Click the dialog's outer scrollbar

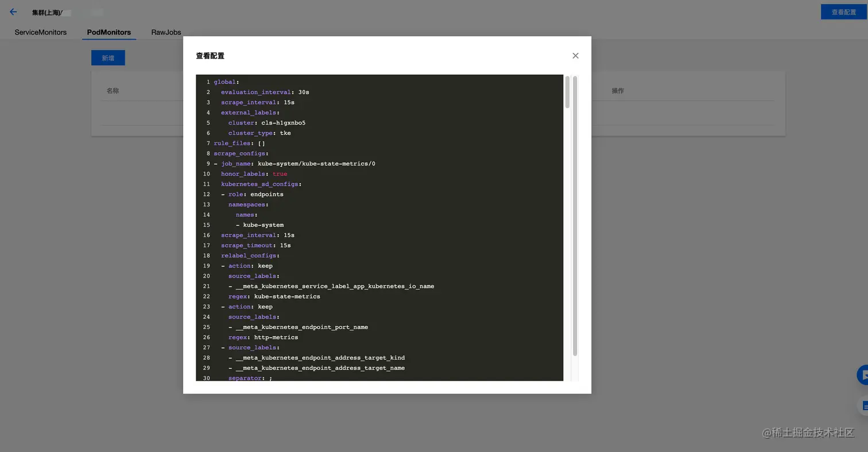coord(575,216)
